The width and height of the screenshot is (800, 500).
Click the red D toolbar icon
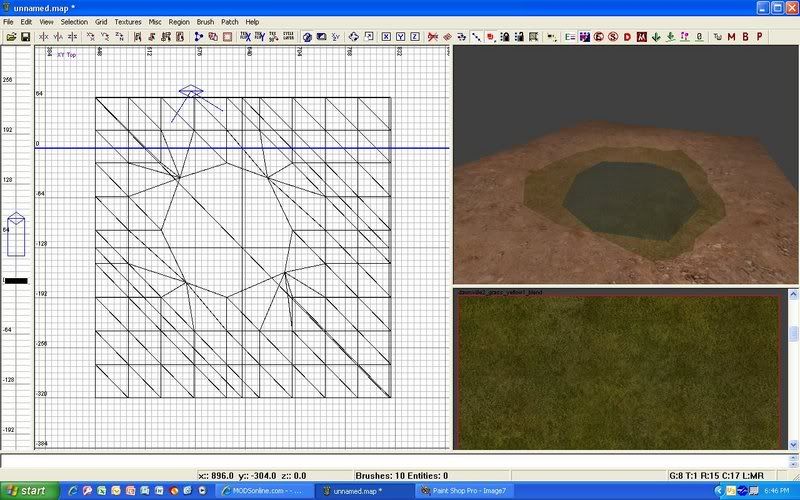[x=627, y=37]
